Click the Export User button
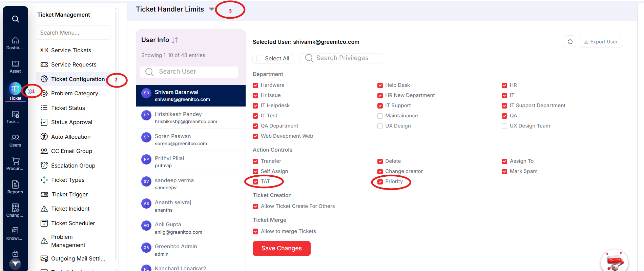The image size is (644, 271). point(600,42)
